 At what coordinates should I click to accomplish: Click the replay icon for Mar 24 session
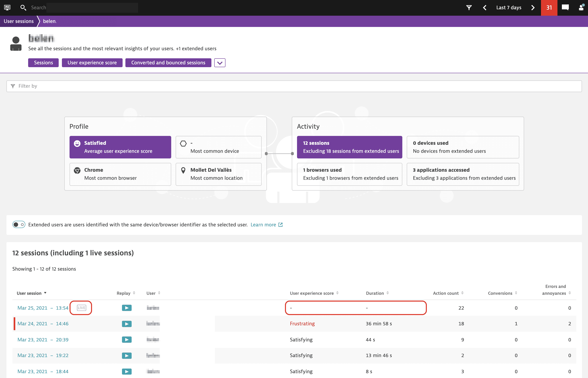(x=126, y=323)
